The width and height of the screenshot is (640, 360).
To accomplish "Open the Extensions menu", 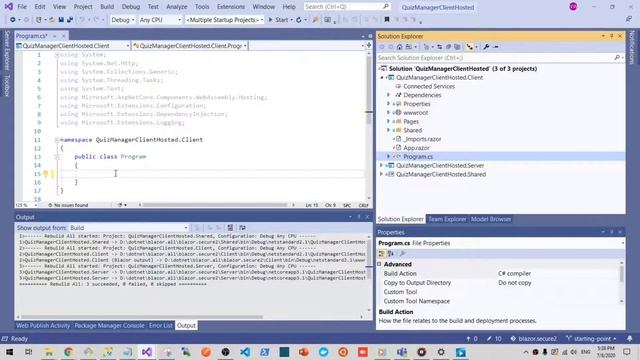I will 231,7.
